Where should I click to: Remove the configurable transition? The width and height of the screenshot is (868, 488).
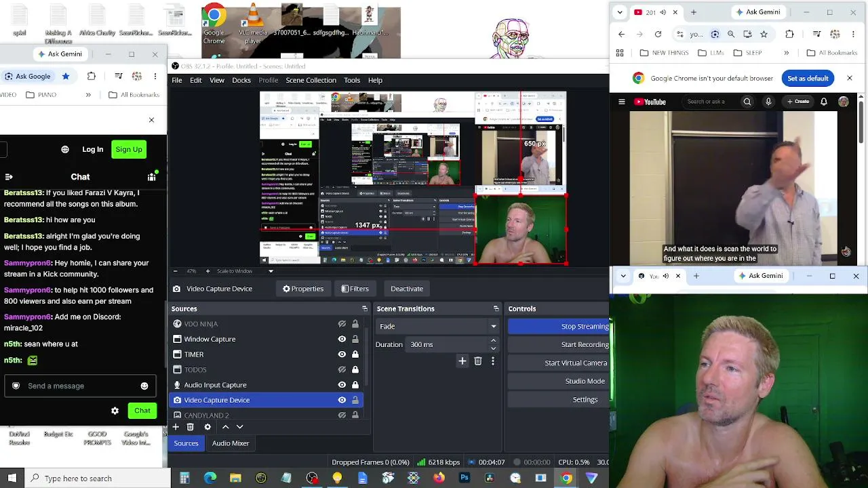(x=478, y=361)
